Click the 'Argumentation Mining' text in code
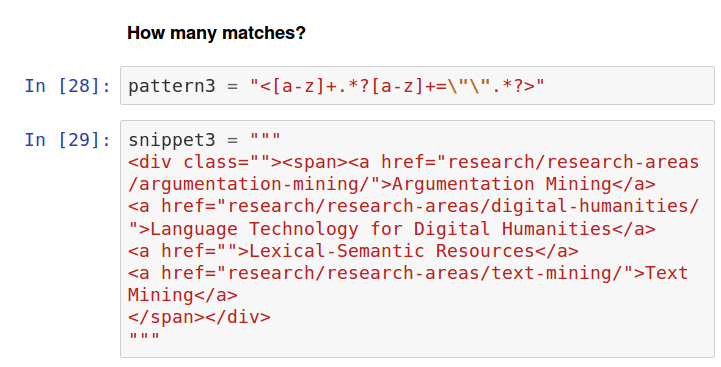Viewport: 721px width, 367px height. coord(502,184)
